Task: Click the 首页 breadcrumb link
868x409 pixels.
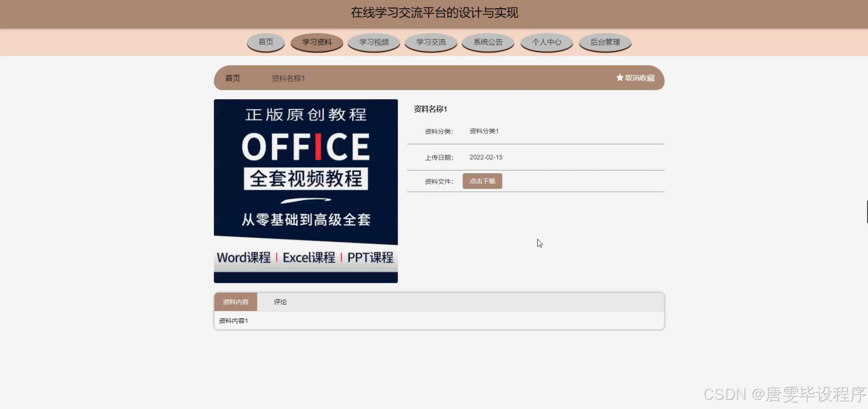Action: [232, 78]
